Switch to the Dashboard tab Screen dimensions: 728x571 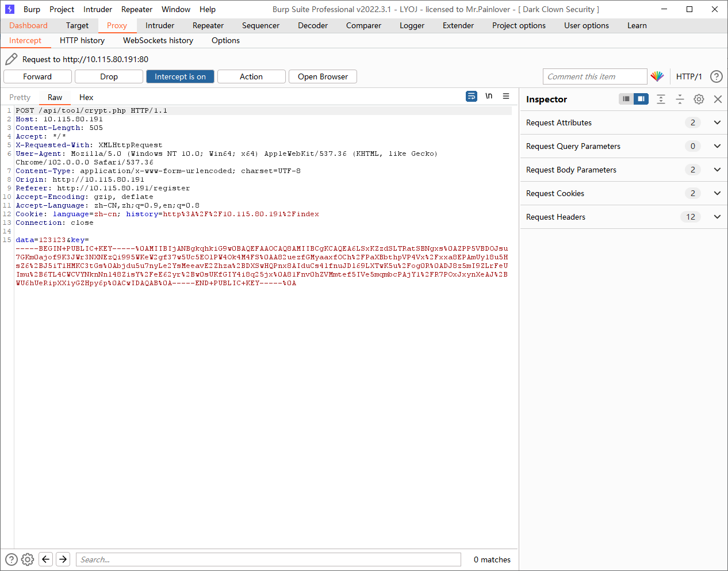[28, 25]
